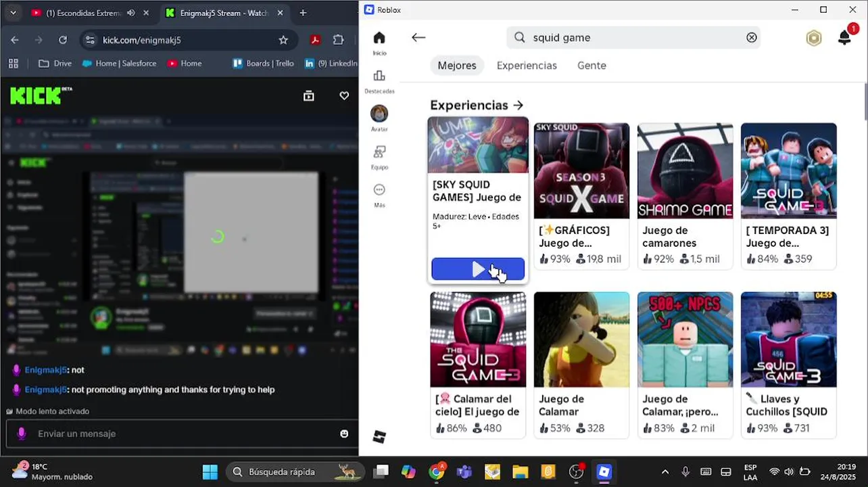This screenshot has height=487, width=868.
Task: Open Calamar del cielo game card
Action: tap(478, 365)
